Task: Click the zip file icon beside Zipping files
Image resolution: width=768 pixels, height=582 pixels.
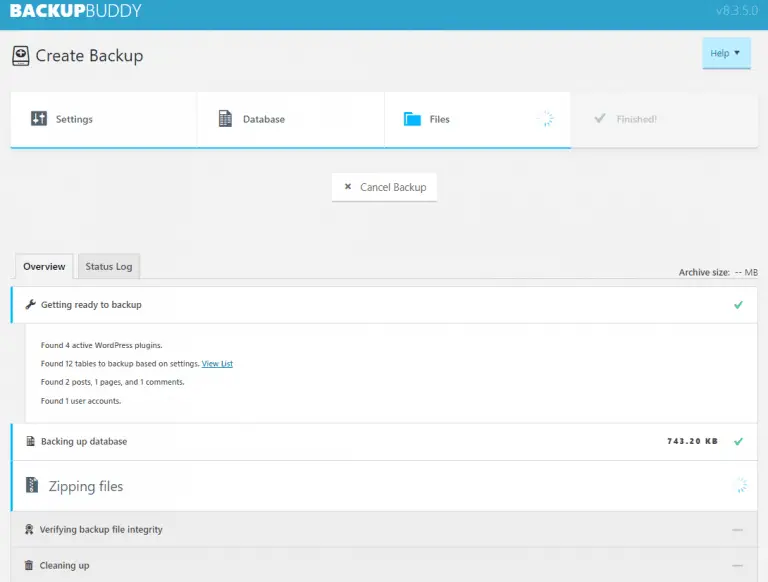Action: click(x=32, y=485)
